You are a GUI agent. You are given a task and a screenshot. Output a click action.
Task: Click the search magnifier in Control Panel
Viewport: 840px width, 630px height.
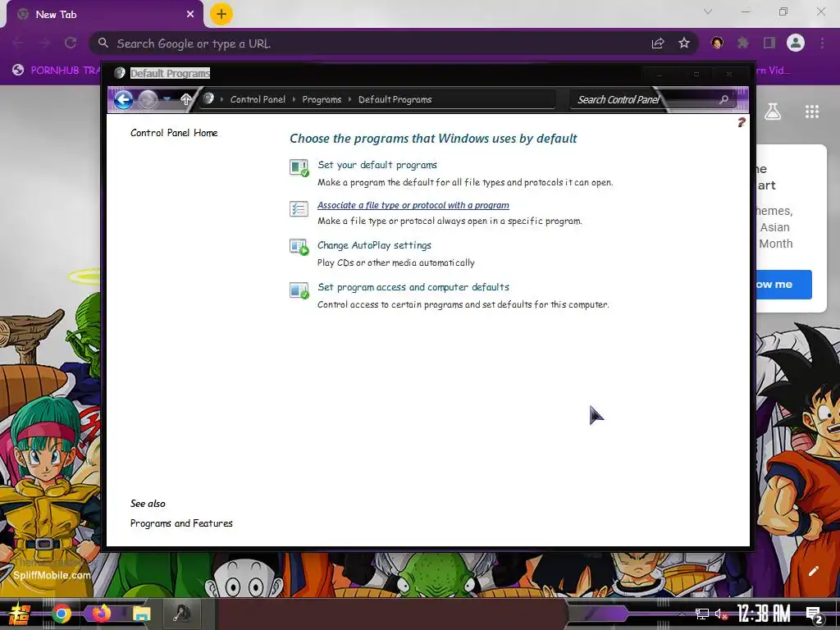(x=724, y=99)
